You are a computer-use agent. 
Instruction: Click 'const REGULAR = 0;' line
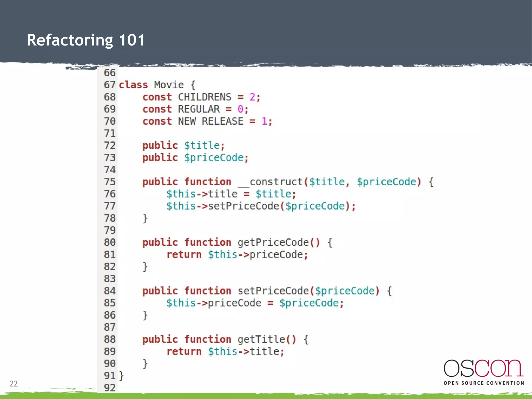point(195,109)
